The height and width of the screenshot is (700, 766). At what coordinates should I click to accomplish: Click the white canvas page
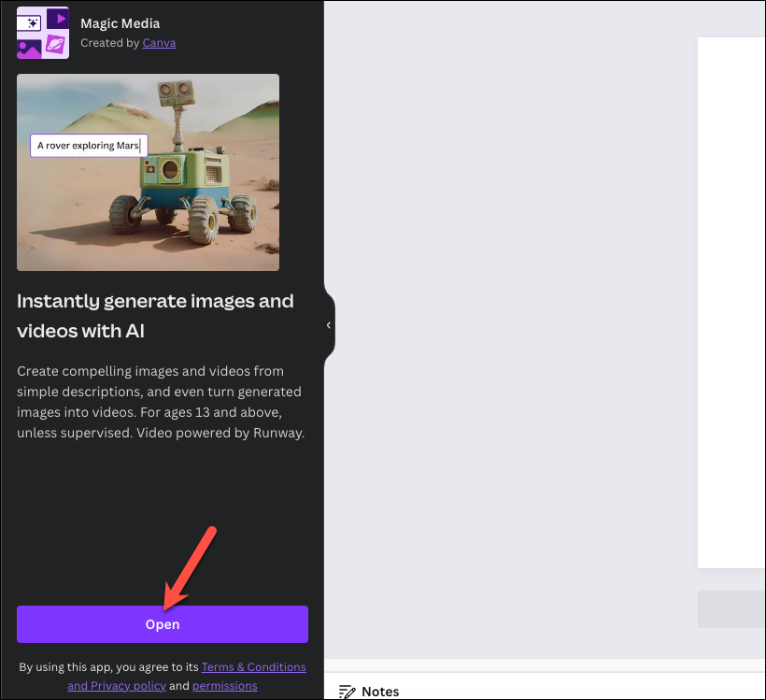click(x=731, y=303)
